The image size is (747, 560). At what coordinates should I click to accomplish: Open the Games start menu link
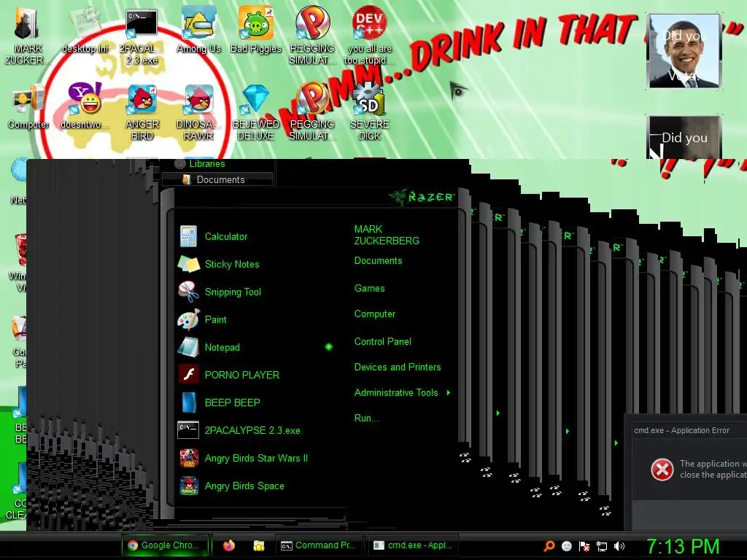click(369, 288)
